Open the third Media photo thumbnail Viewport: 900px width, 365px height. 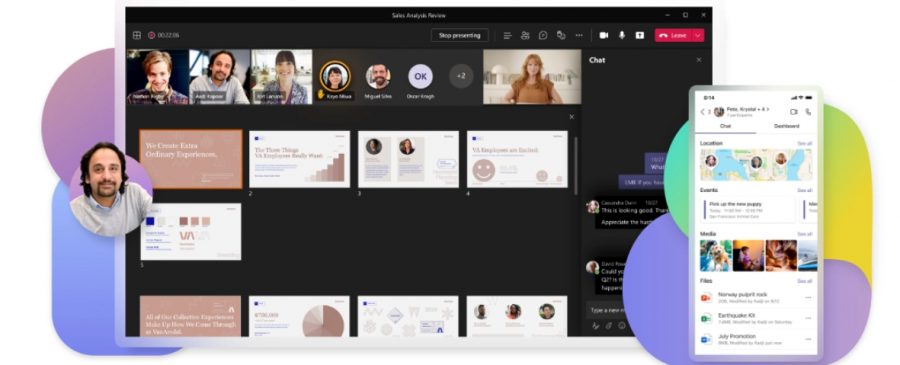click(x=781, y=255)
